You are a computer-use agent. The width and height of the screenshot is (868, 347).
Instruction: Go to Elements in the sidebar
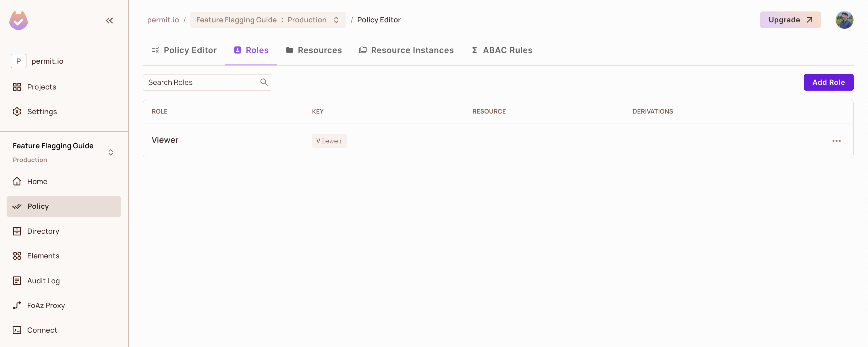(43, 256)
